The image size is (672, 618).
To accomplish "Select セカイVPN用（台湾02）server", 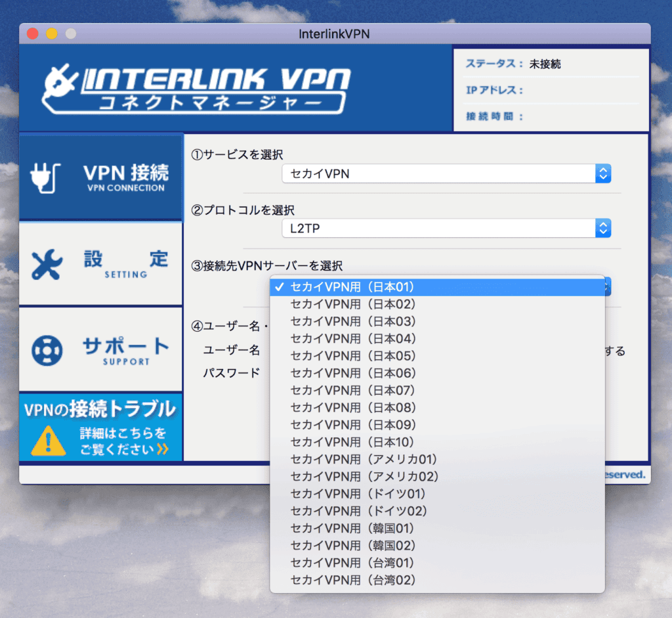I will point(437,580).
